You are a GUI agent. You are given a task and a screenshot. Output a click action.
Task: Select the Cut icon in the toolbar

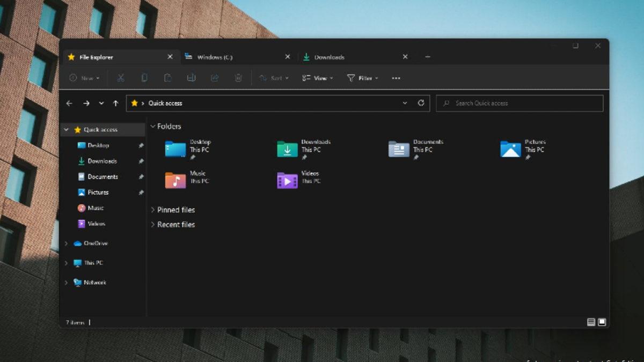tap(120, 78)
